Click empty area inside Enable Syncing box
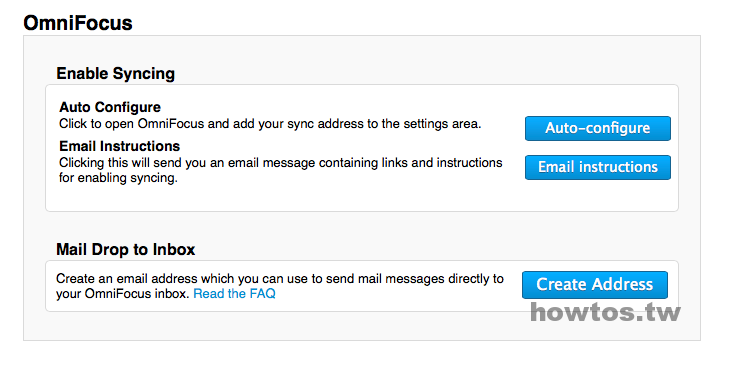This screenshot has height=371, width=732. (280, 198)
